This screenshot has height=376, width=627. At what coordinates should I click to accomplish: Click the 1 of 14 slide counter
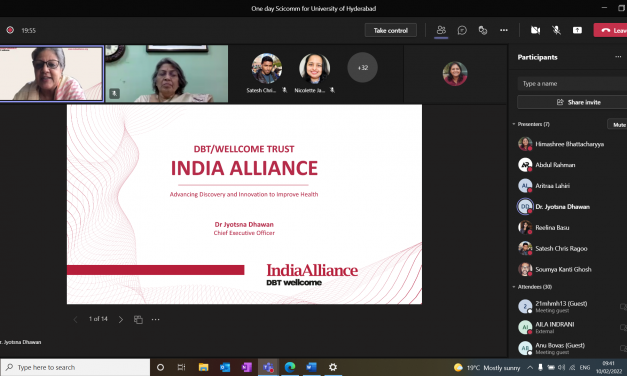(x=98, y=319)
